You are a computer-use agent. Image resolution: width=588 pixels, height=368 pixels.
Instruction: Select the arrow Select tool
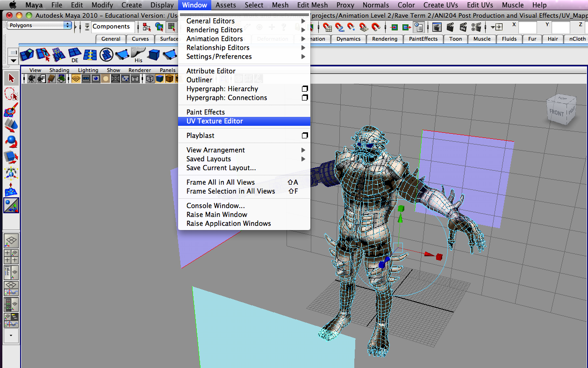(10, 78)
